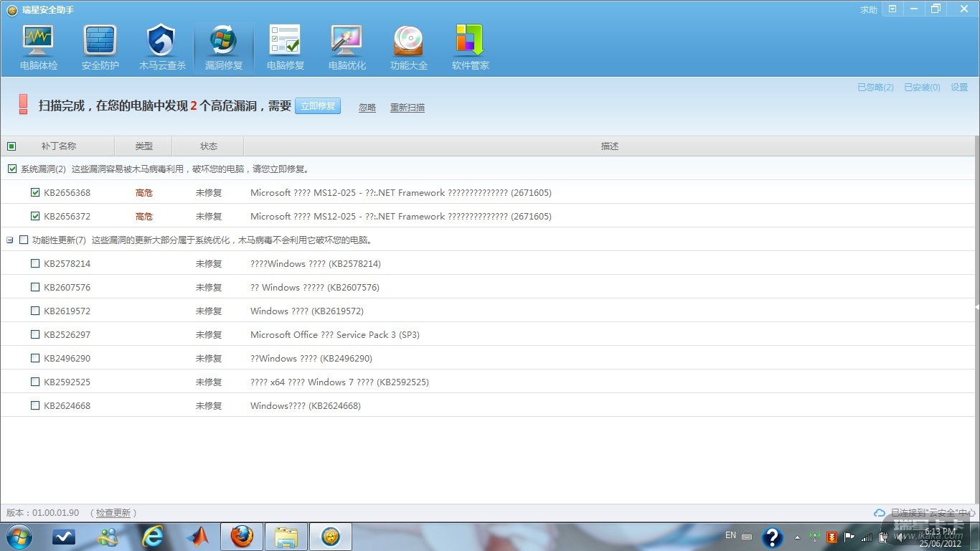Collapse the 功能性更新 group

coord(10,240)
